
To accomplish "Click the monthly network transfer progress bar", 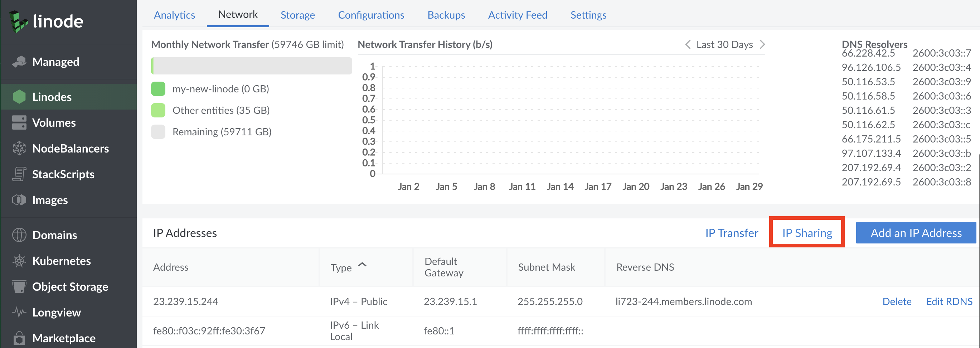I will tap(251, 66).
